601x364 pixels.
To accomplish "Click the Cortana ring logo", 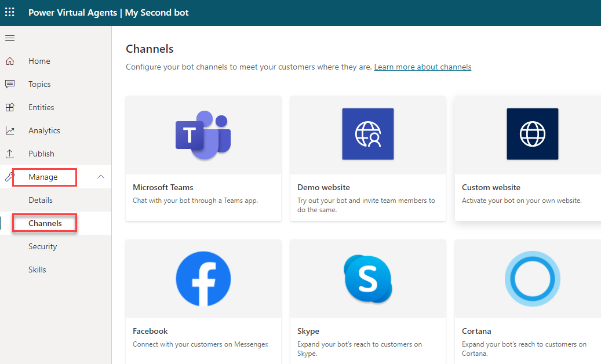I will 533,279.
